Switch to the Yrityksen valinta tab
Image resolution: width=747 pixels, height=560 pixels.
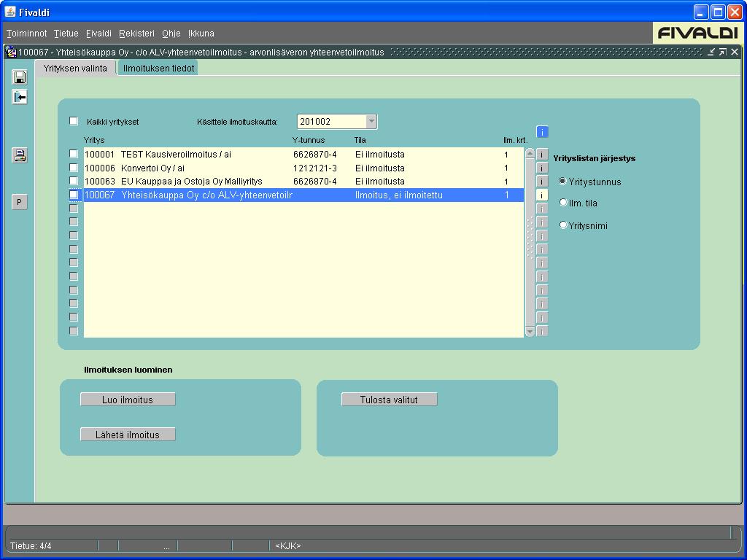click(75, 68)
